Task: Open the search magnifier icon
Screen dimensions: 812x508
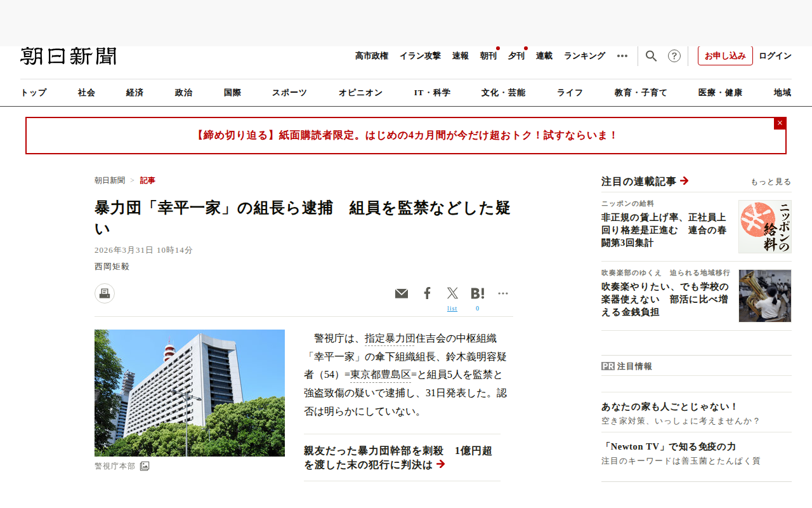Action: click(x=651, y=56)
